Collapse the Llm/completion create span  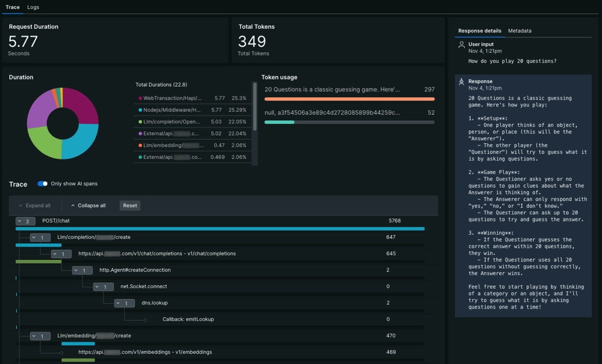tap(34, 238)
